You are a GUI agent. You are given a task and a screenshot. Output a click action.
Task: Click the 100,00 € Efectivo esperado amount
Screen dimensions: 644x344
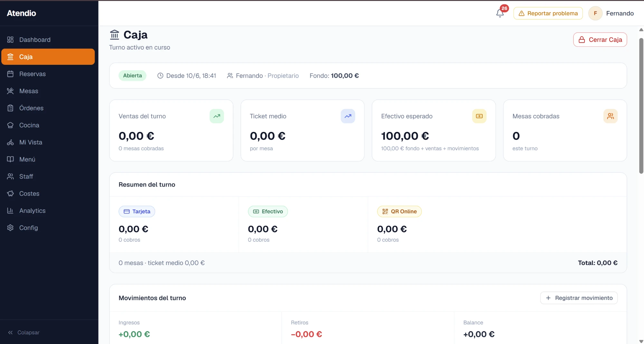(x=405, y=136)
